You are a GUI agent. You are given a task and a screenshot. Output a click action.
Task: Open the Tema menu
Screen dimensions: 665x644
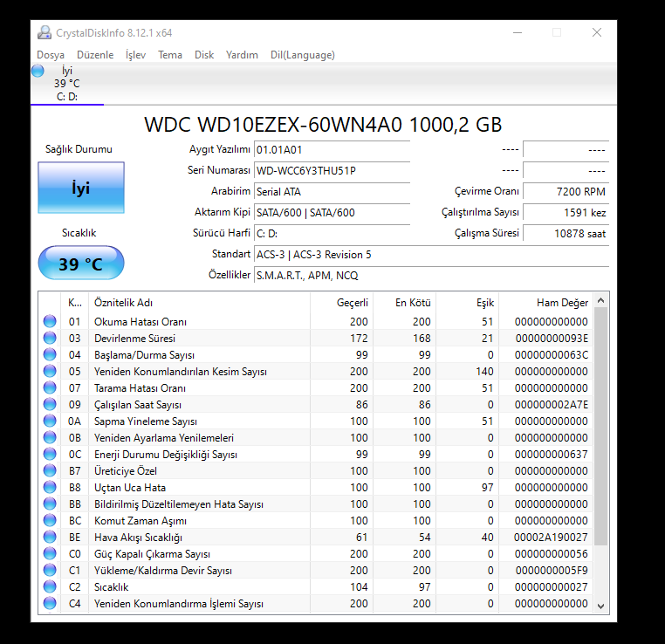pyautogui.click(x=170, y=55)
